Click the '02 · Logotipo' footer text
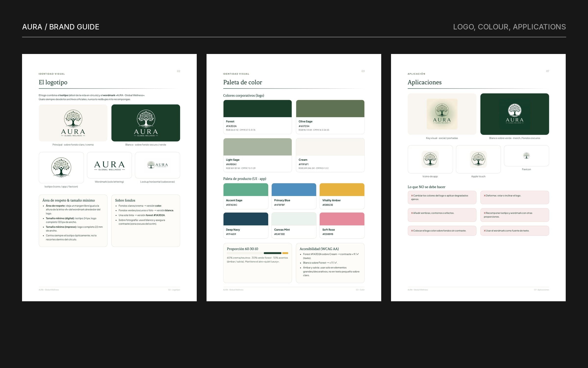 (x=174, y=290)
